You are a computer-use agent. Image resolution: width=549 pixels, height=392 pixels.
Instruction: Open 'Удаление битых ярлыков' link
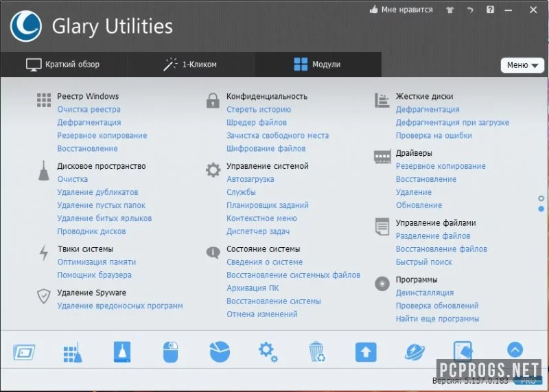click(x=105, y=218)
